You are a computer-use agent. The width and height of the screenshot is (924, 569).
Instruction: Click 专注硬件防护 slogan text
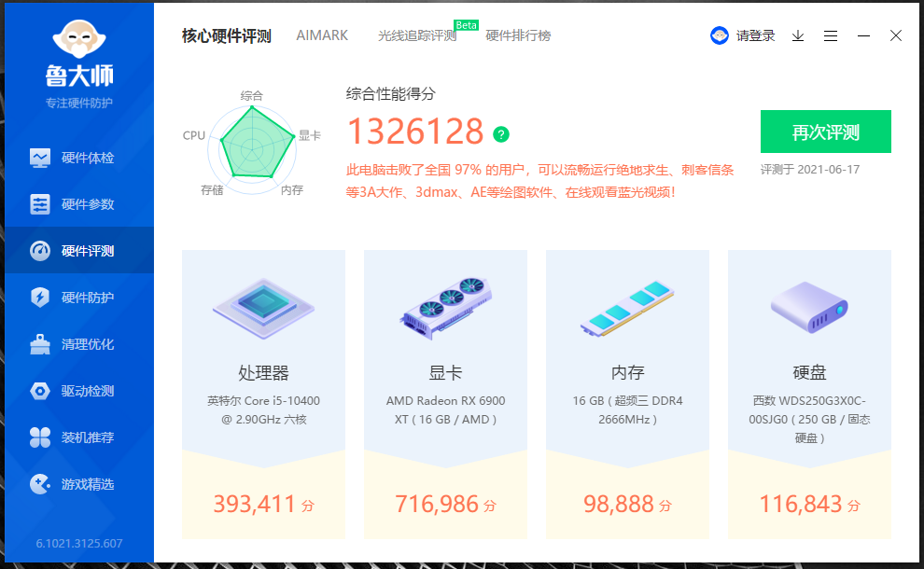(79, 104)
